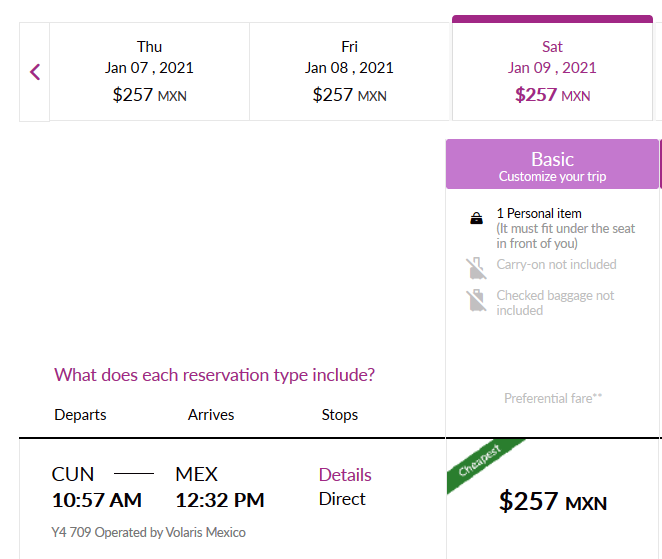Click the 1 Personal item description text
Image resolution: width=662 pixels, height=559 pixels.
(565, 228)
